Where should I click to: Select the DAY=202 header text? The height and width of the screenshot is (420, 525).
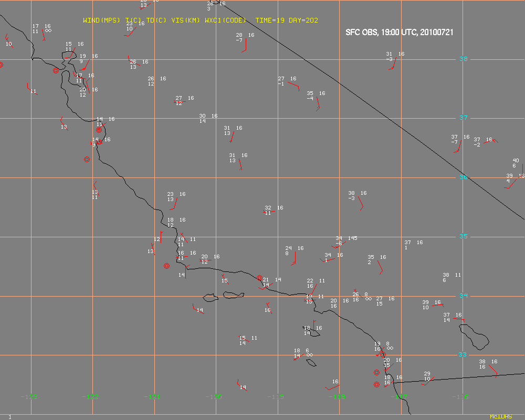coord(303,20)
